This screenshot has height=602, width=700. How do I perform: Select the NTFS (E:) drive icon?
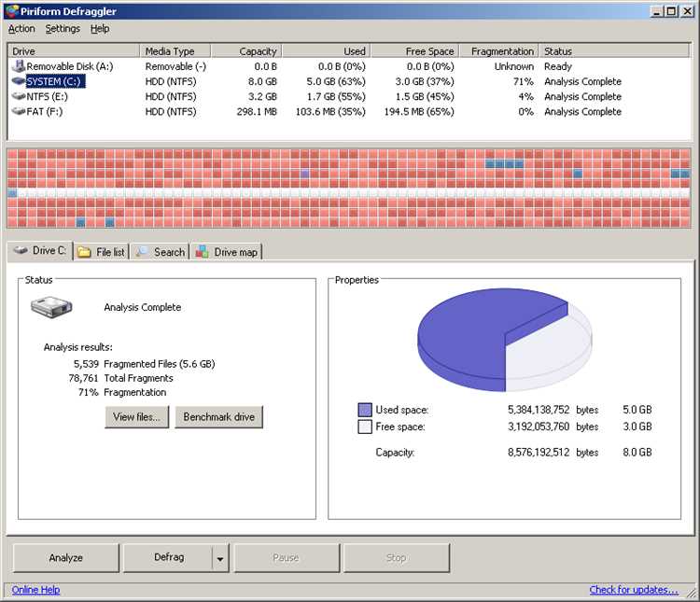tap(19, 96)
